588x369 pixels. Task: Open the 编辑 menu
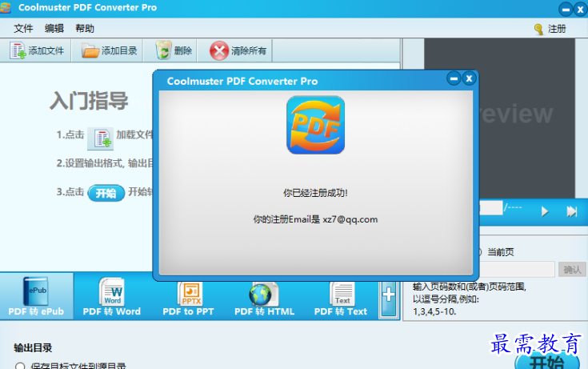pos(54,29)
